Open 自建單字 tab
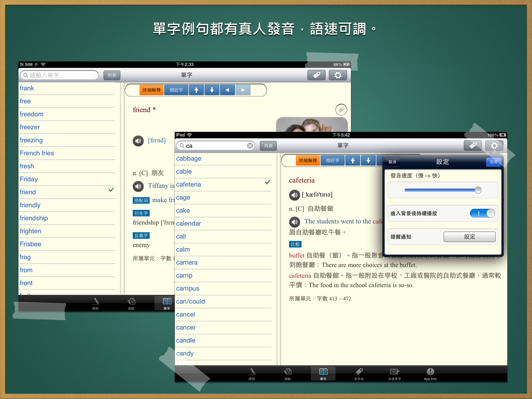532x399 pixels. 395,374
